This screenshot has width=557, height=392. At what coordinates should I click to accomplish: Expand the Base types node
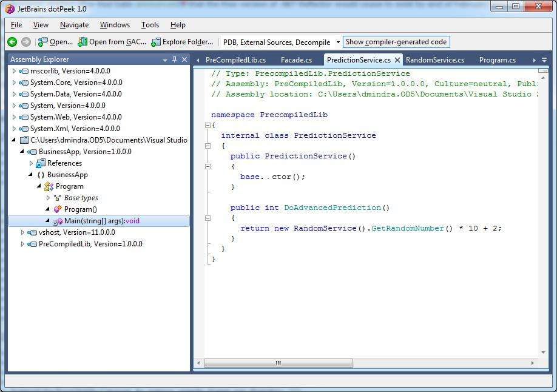(x=48, y=198)
